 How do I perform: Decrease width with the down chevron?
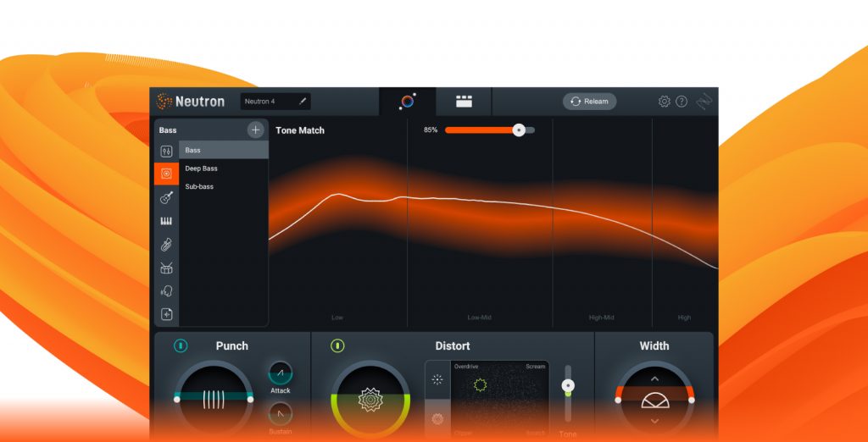[x=655, y=422]
